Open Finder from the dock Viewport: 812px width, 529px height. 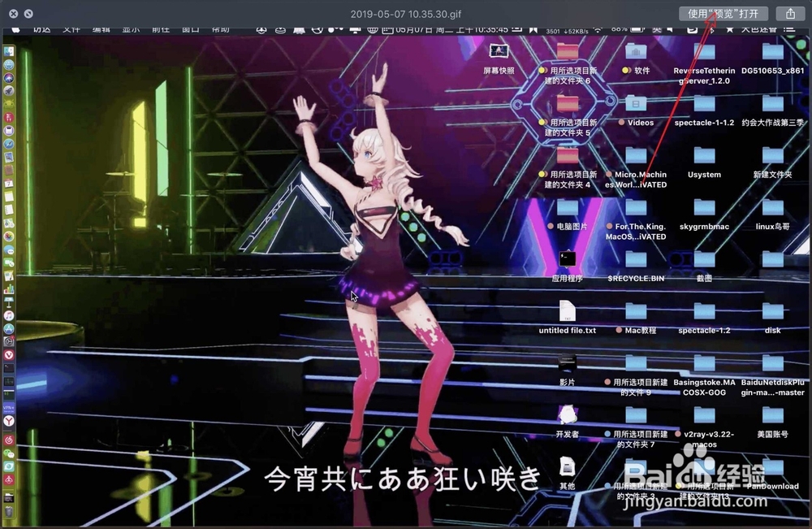[9, 51]
